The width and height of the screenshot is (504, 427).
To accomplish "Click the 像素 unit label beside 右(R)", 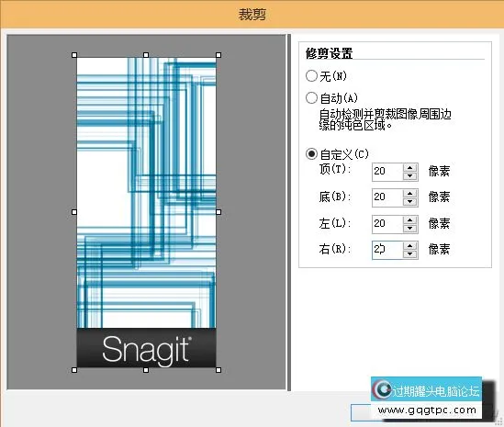I will (x=439, y=249).
